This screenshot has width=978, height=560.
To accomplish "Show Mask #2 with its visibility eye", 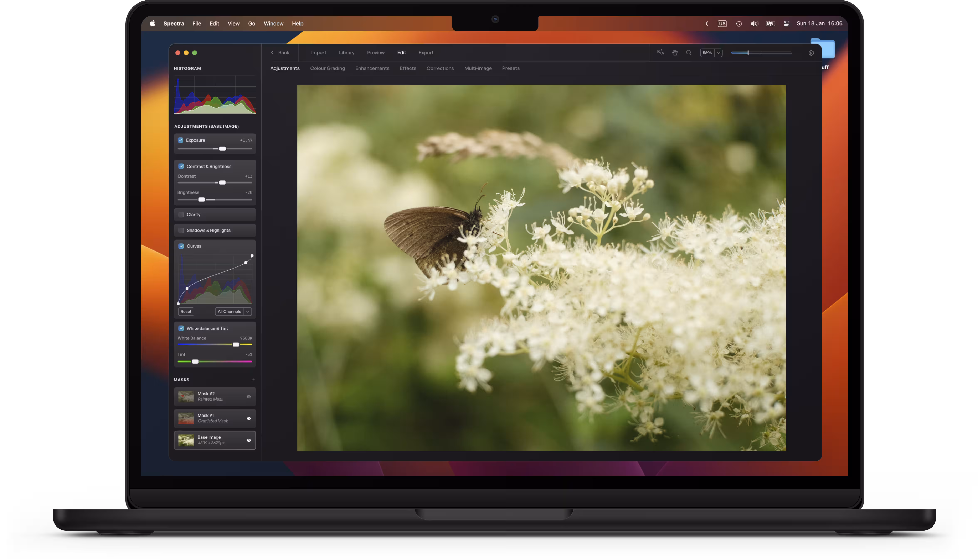I will click(x=249, y=397).
